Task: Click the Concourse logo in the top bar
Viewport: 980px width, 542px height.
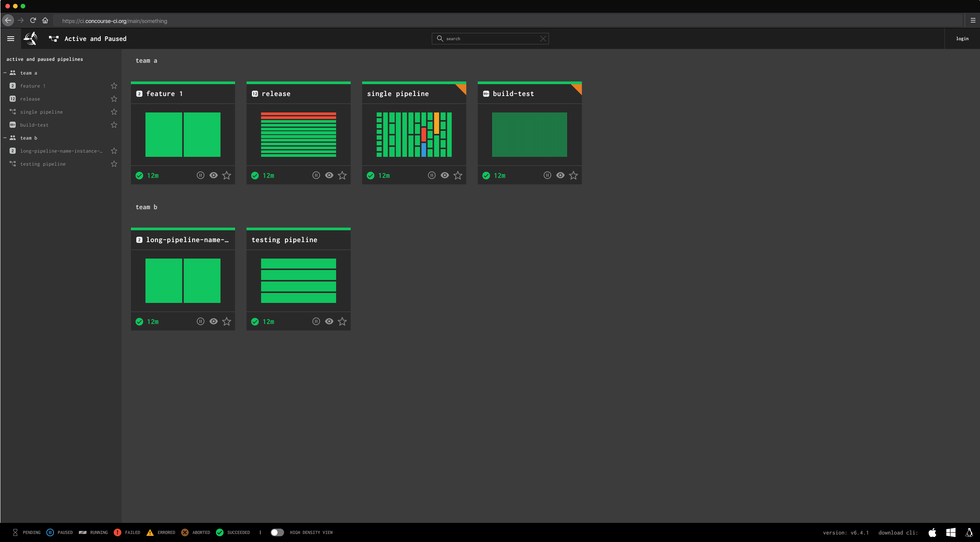Action: [30, 38]
